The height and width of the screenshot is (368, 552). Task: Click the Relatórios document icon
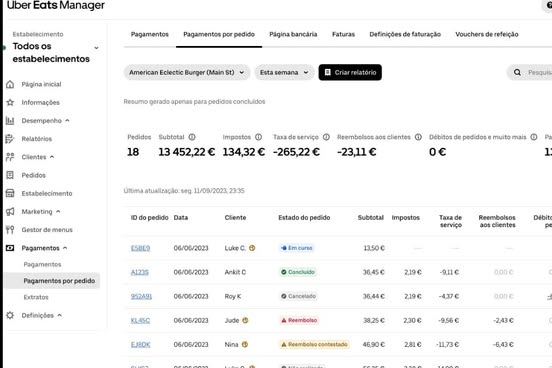[10, 139]
